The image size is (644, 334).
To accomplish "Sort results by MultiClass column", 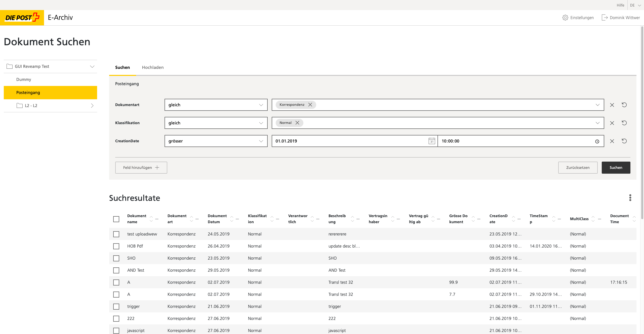I will (593, 219).
